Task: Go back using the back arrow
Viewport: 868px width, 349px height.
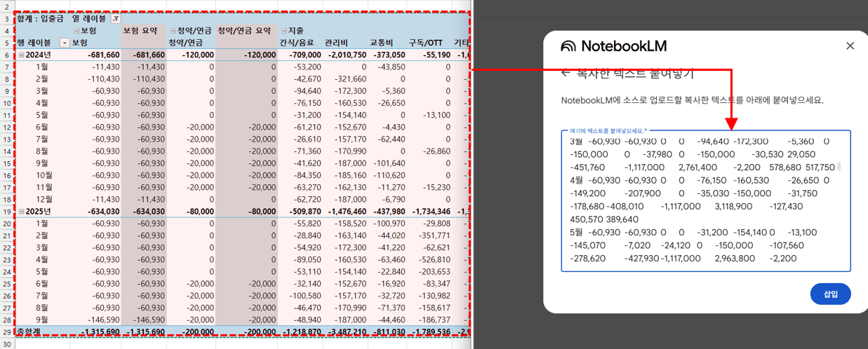Action: [566, 73]
